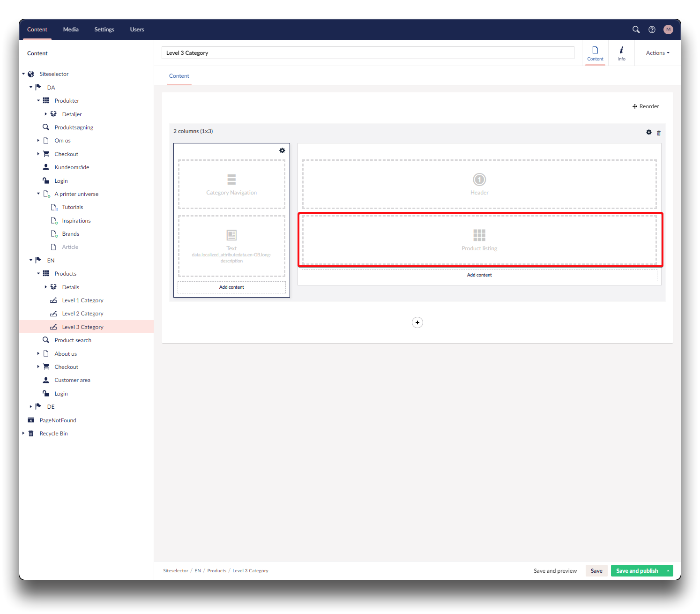Follow the Products breadcrumb link
The width and height of the screenshot is (700, 614).
tap(216, 571)
